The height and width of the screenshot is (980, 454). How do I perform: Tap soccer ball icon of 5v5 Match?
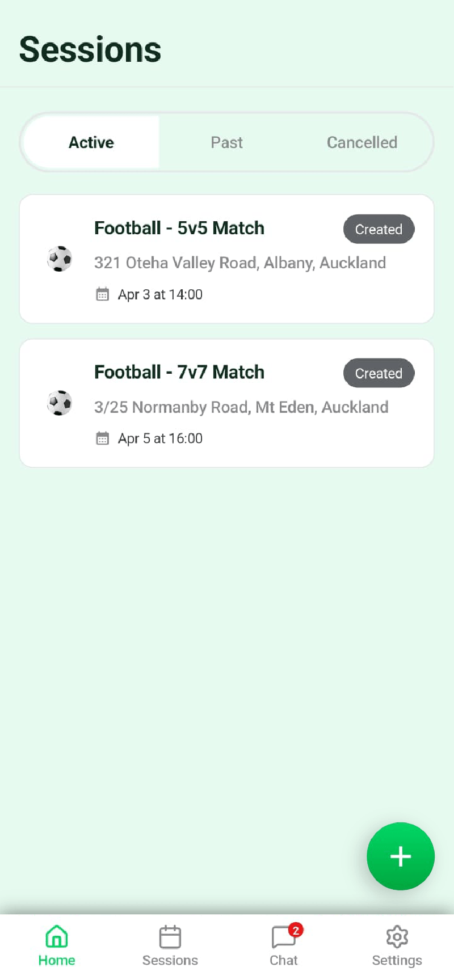pos(60,259)
